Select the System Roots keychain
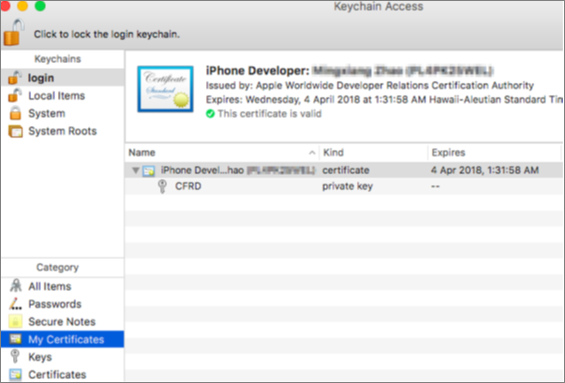 coord(63,131)
